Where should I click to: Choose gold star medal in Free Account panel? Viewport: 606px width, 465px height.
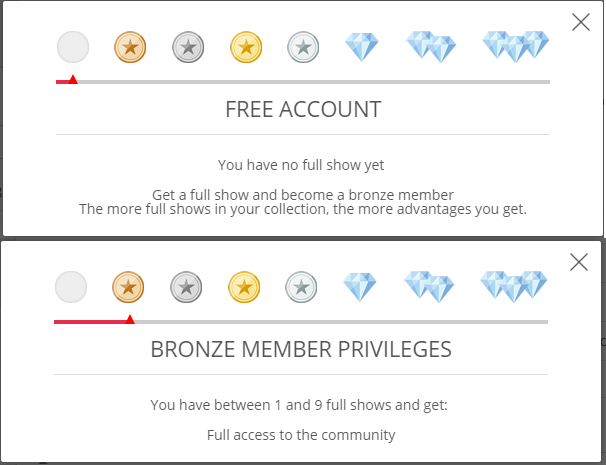click(245, 46)
